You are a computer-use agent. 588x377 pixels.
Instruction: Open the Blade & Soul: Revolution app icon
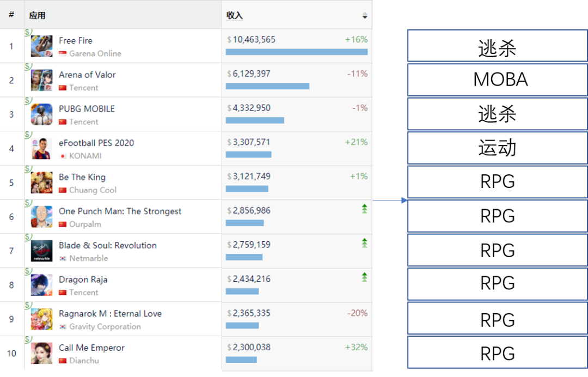41,251
